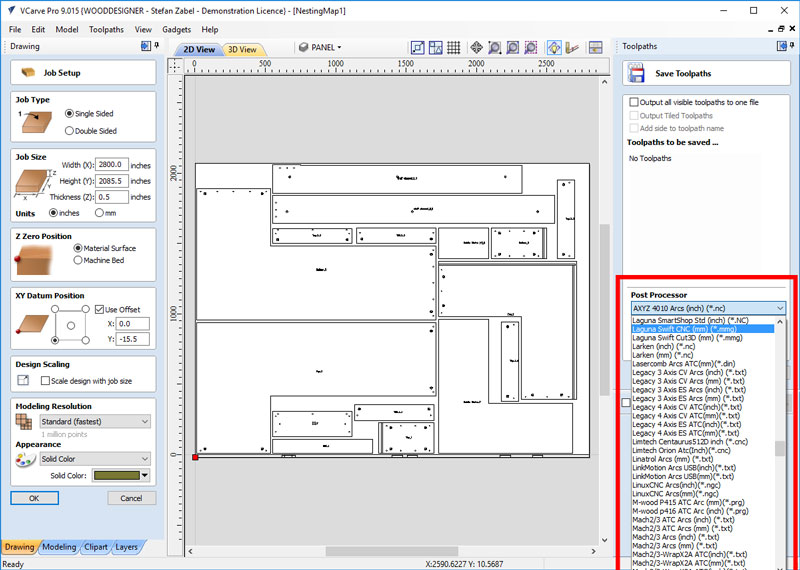This screenshot has width=800, height=570.
Task: Click the Toolpaths panel auto-hide toggle icon
Action: (782, 46)
